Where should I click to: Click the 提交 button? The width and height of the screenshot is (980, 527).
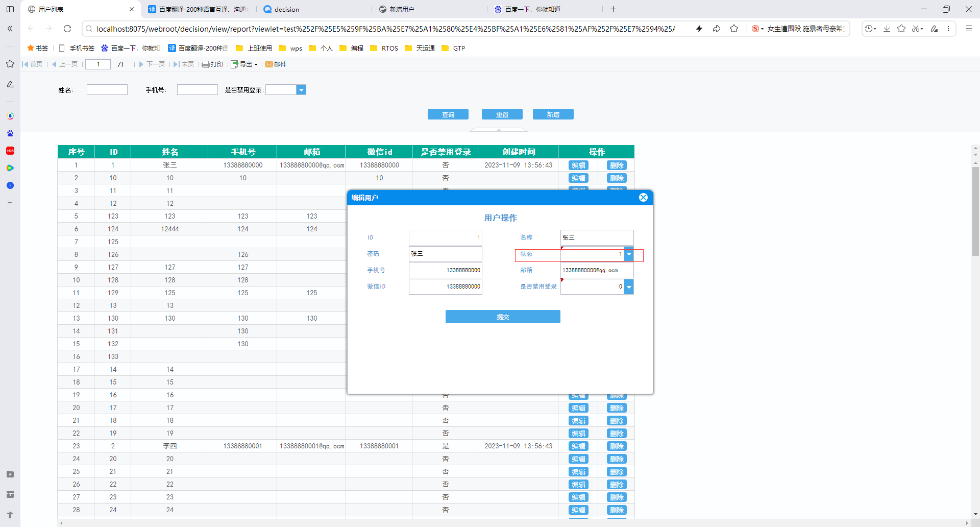503,317
